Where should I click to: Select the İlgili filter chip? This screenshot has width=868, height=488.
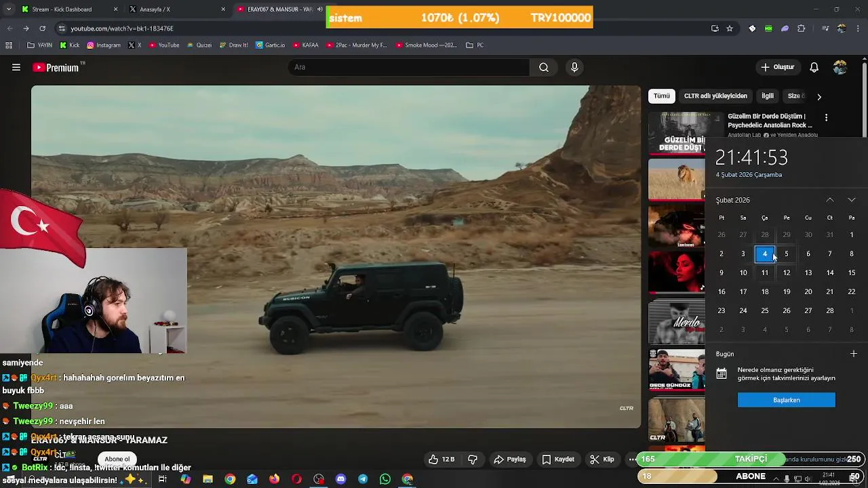coord(767,96)
